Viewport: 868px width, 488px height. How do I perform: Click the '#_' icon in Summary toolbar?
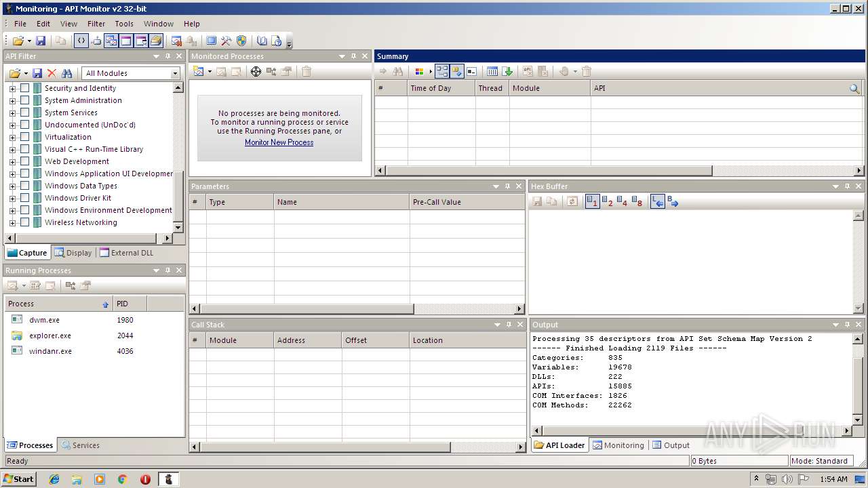tap(472, 71)
